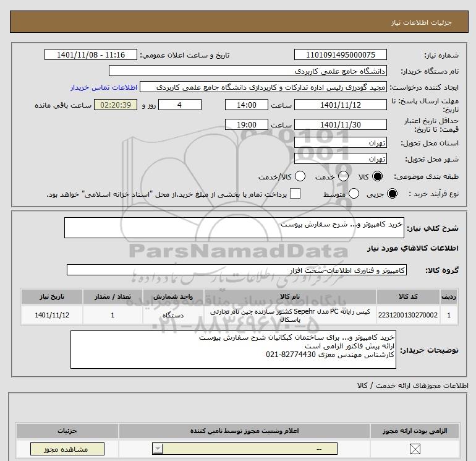The image size is (476, 461).
Task: Click the الزامی بودن ارائه مجوز header
Action: [x=415, y=431]
